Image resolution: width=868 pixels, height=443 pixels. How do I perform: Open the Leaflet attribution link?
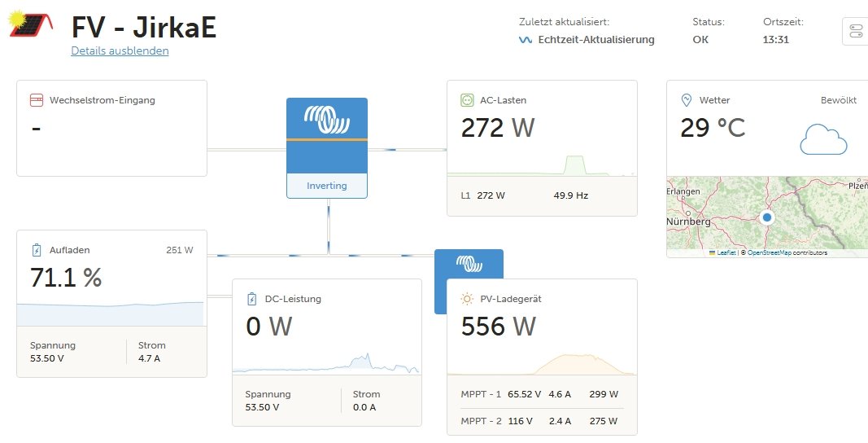tap(725, 253)
